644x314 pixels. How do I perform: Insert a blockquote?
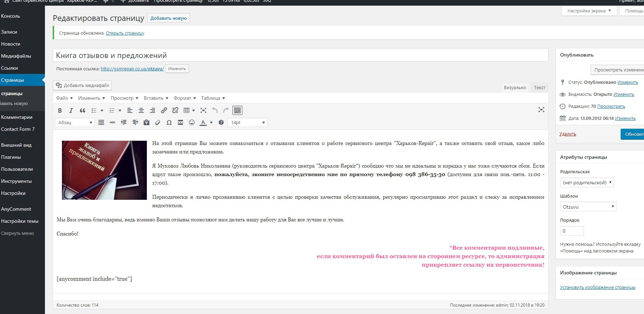(82, 111)
